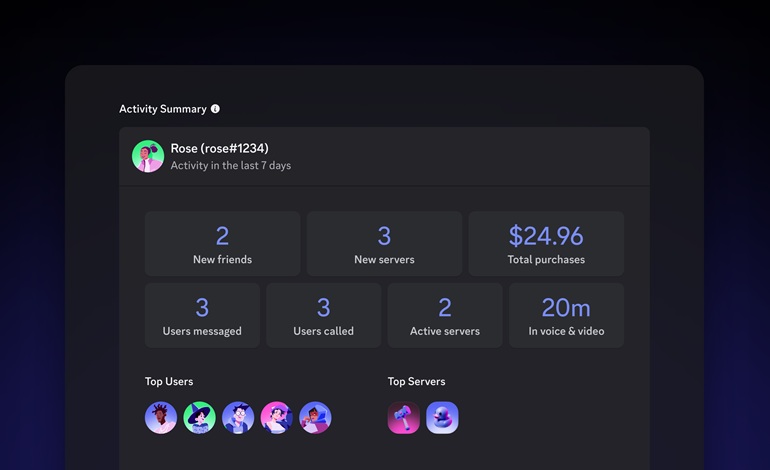Select the Users messaged card

[x=202, y=315]
